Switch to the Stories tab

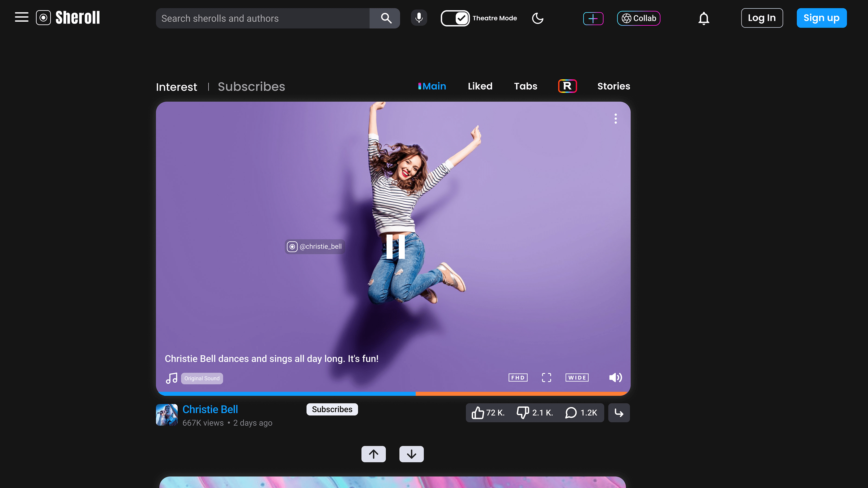[613, 86]
